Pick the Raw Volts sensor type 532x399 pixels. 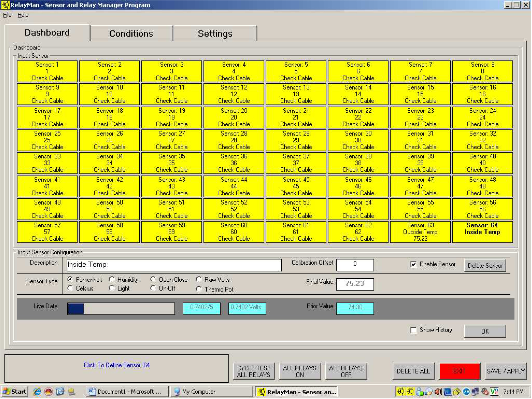199,280
